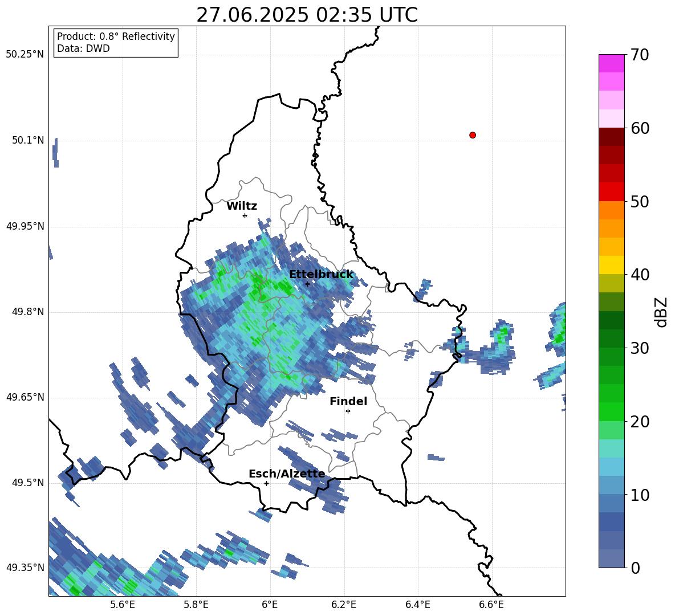Click the red radar site marker dot

(473, 135)
